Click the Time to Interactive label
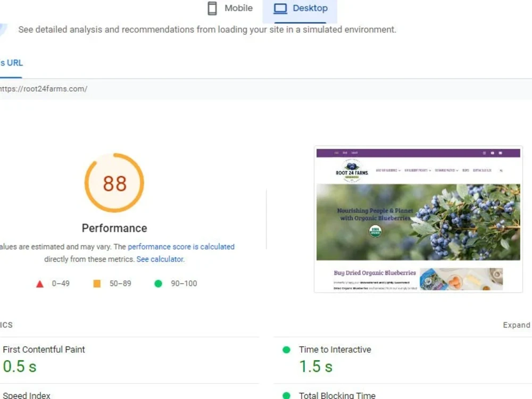This screenshot has height=399, width=532. (335, 350)
